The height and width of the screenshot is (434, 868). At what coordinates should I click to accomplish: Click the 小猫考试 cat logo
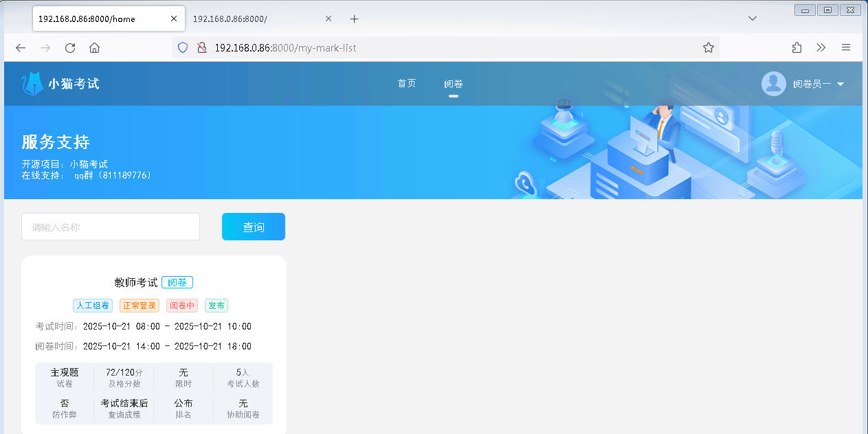coord(32,84)
